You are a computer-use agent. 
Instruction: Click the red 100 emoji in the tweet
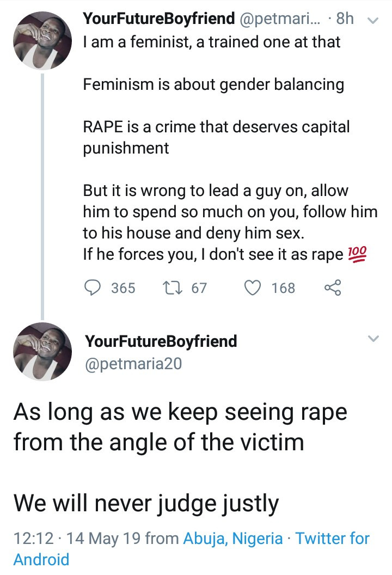[357, 254]
